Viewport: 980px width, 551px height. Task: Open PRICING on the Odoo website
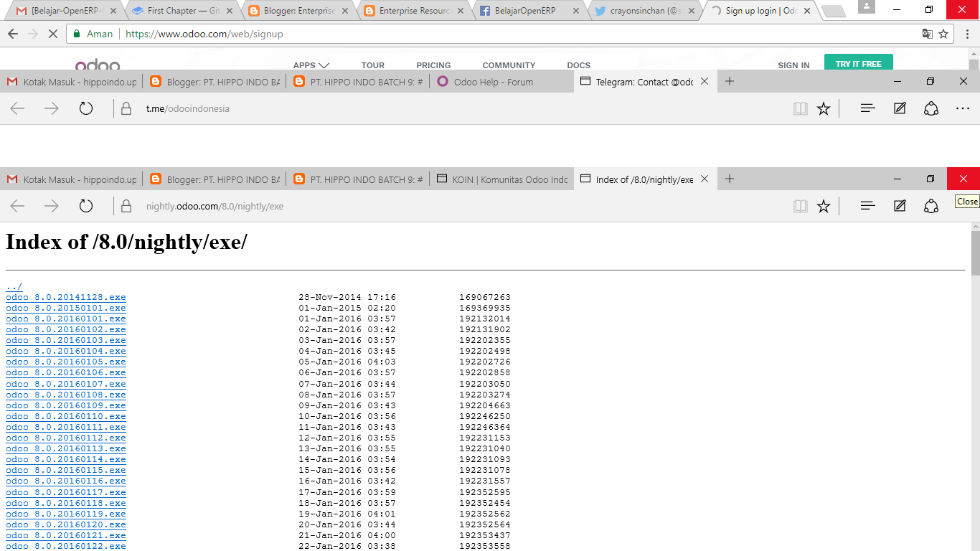[x=433, y=65]
